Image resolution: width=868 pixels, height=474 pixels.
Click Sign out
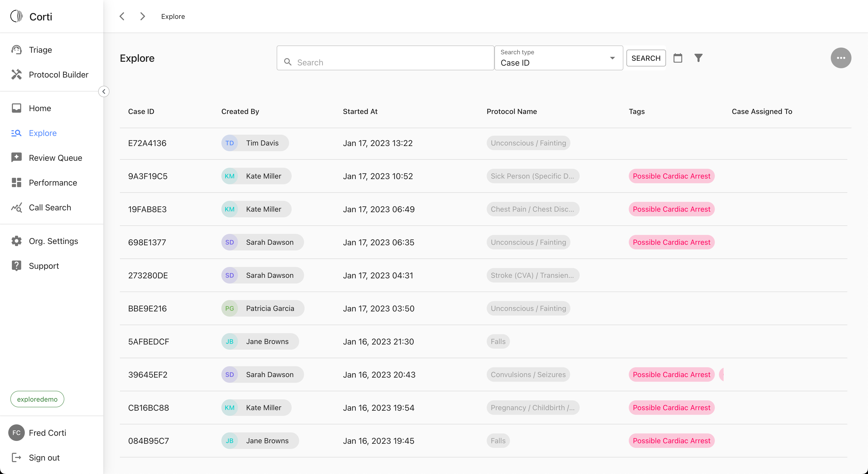[44, 457]
